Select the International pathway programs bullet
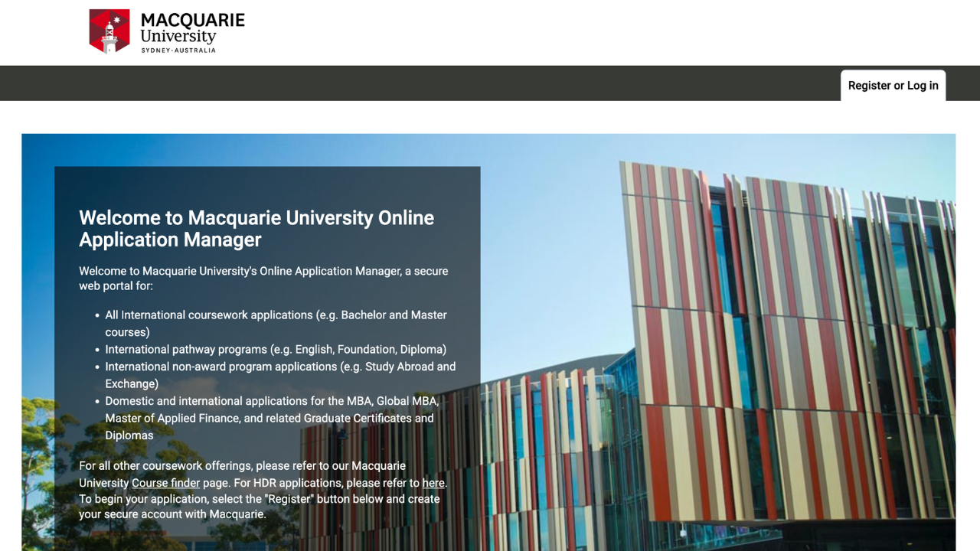 click(x=276, y=349)
